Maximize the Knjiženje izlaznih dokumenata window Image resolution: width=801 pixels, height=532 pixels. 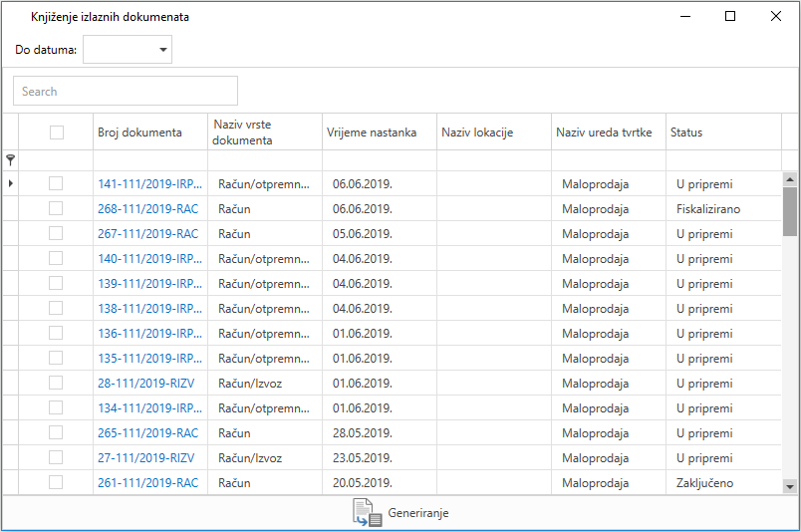[730, 16]
